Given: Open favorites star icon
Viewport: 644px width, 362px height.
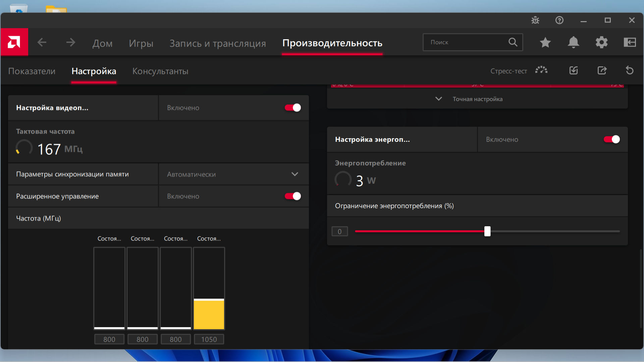Looking at the screenshot, I should (x=545, y=42).
